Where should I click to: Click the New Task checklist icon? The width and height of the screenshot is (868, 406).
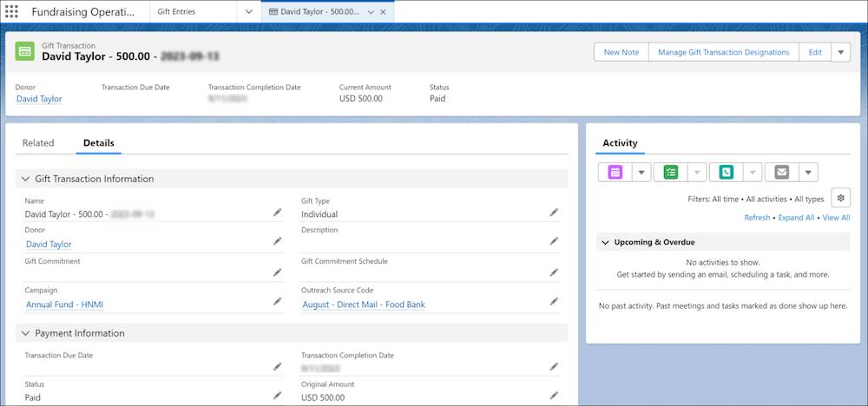coord(670,172)
